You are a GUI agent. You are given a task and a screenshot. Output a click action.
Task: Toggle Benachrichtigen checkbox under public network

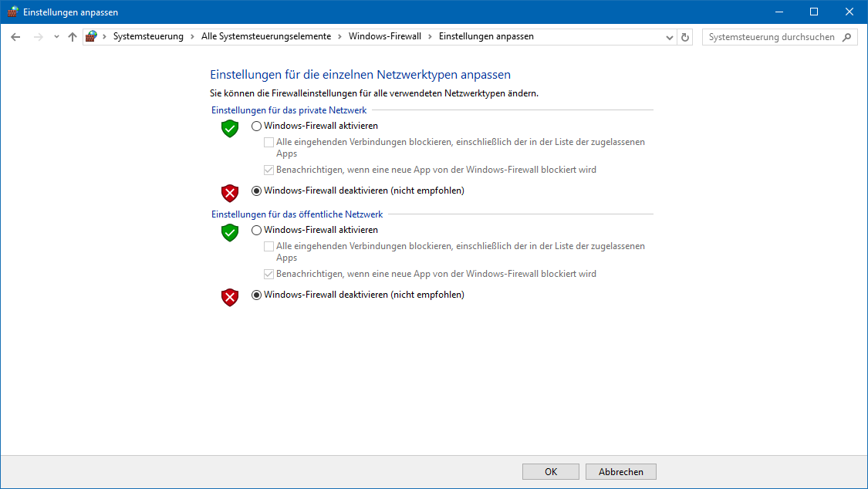pos(269,274)
